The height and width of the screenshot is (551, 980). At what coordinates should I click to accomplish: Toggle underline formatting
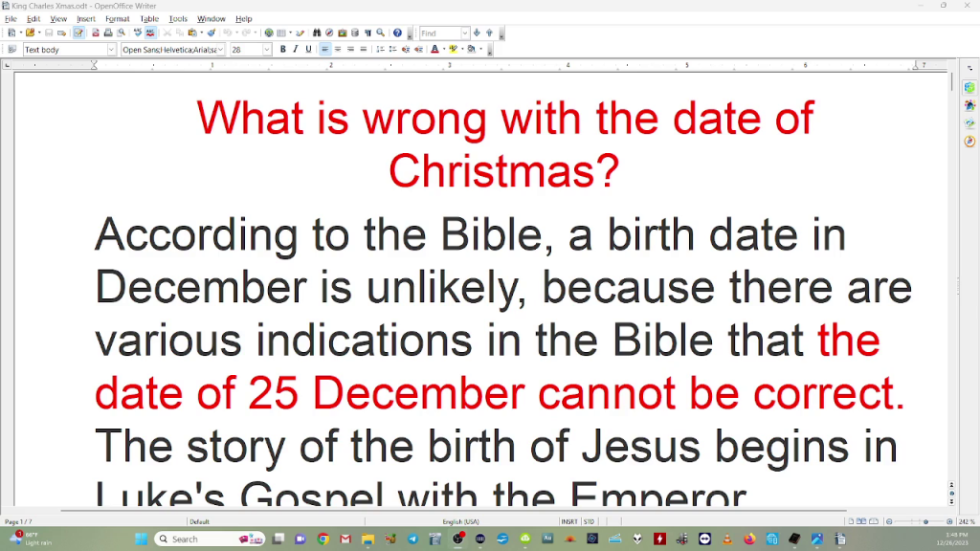(308, 50)
